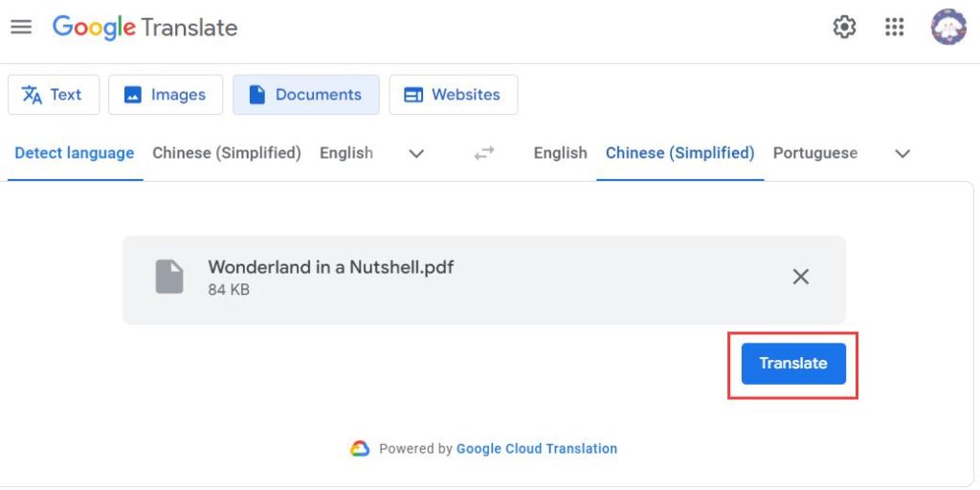The image size is (980, 490).
Task: Expand the source language list chevron
Action: [416, 153]
